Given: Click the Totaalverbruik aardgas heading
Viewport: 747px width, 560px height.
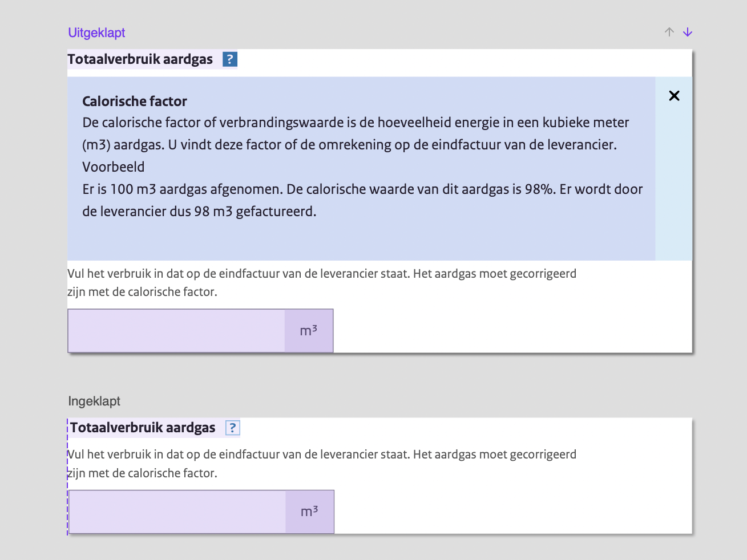Looking at the screenshot, I should 140,59.
